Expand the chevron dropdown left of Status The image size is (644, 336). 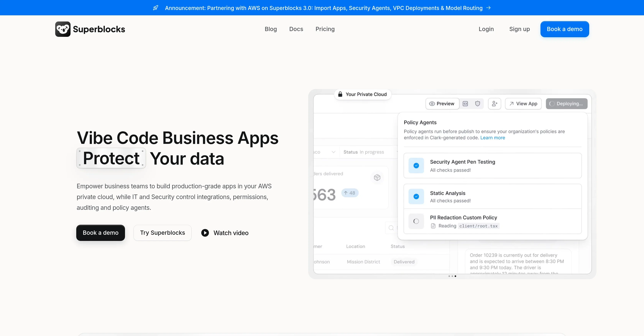pyautogui.click(x=333, y=152)
